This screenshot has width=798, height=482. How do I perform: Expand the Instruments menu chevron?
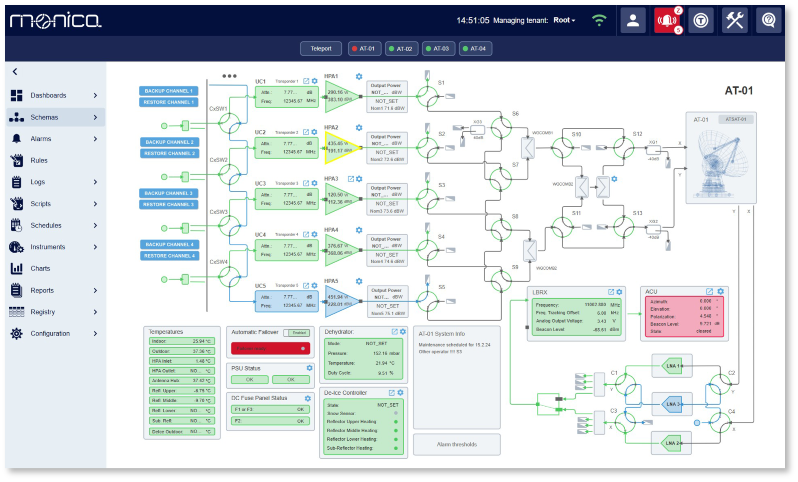click(95, 247)
